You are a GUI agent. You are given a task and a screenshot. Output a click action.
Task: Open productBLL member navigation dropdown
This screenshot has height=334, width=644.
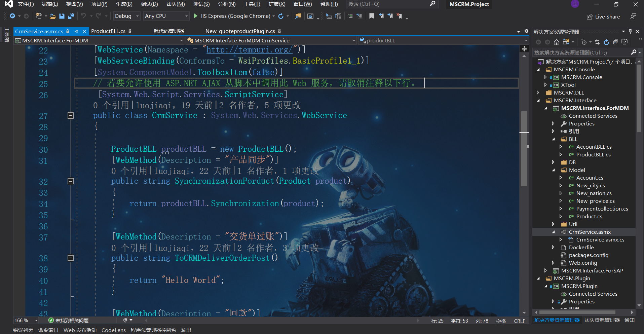click(x=444, y=40)
